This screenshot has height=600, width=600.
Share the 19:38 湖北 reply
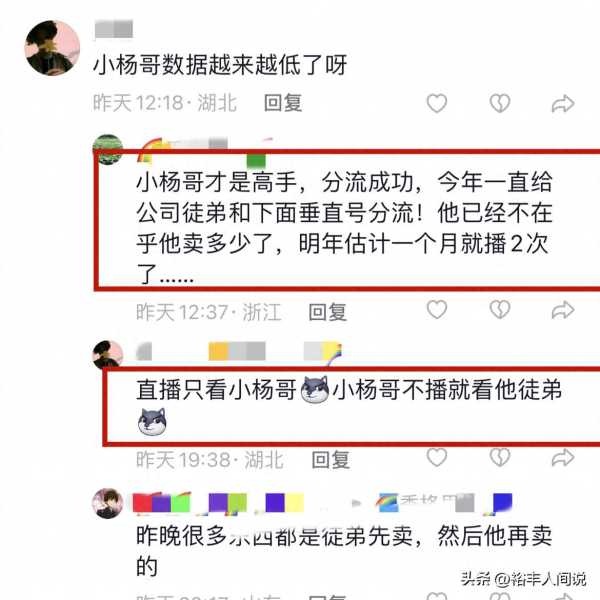point(563,458)
